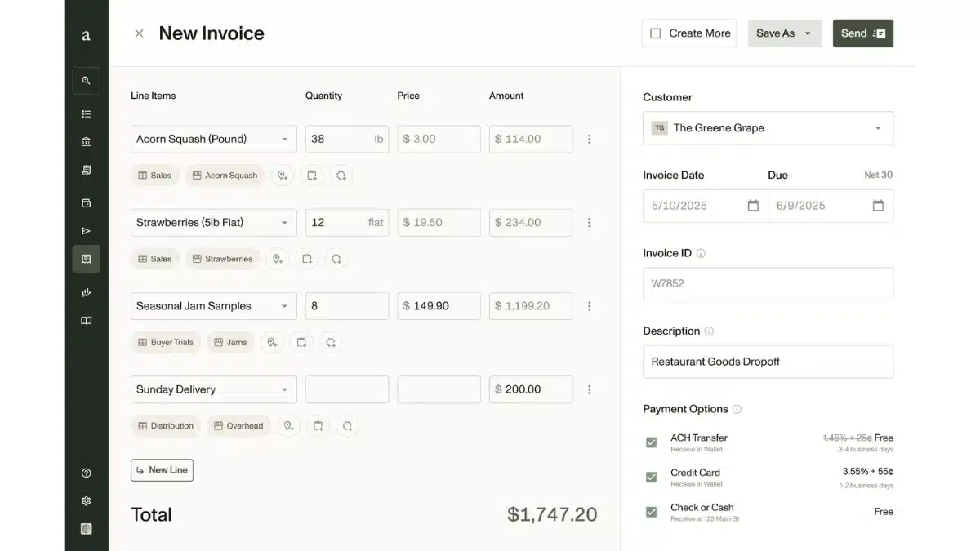Click the Jams category tag
The height and width of the screenshot is (551, 980).
tap(230, 343)
